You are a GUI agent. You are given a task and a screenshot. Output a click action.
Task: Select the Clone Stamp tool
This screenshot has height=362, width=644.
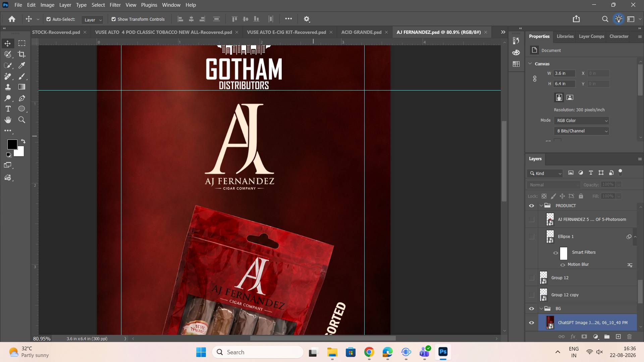(x=8, y=87)
